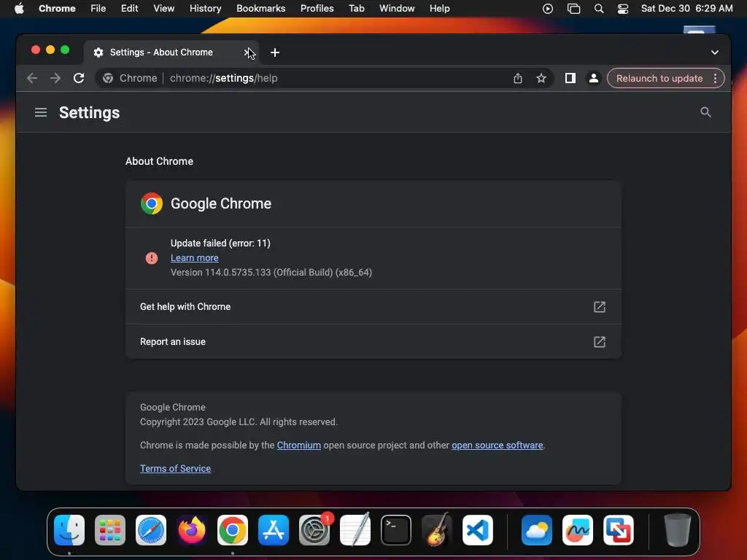Viewport: 747px width, 560px height.
Task: Open the profile avatar icon
Action: (x=593, y=78)
